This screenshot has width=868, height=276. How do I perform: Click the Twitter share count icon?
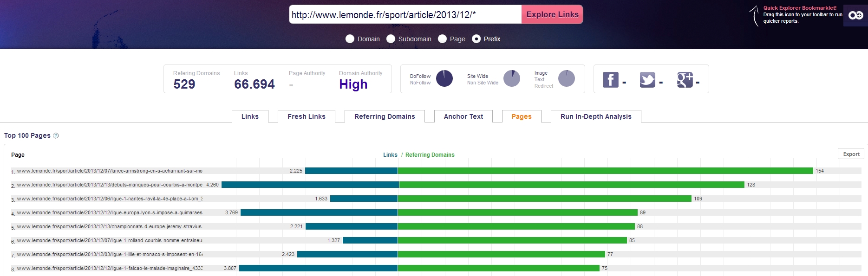pos(647,80)
